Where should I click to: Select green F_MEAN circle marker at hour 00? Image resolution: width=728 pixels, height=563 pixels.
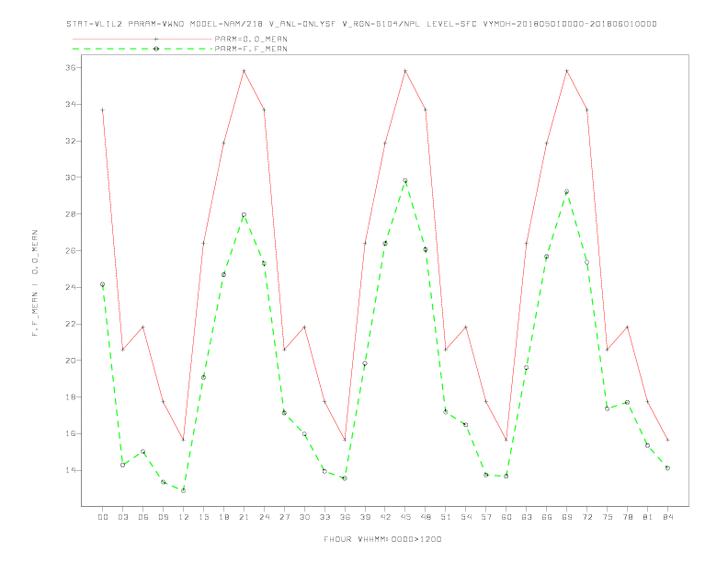103,284
